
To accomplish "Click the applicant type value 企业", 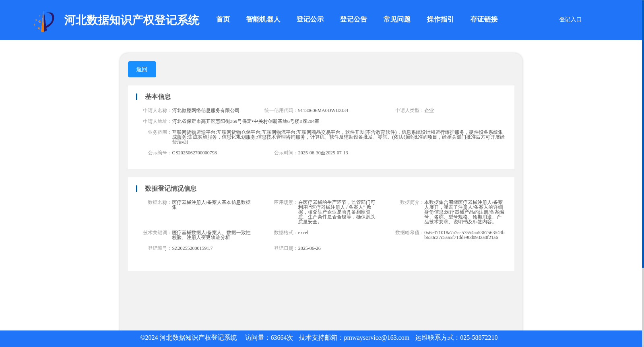I will click(429, 110).
